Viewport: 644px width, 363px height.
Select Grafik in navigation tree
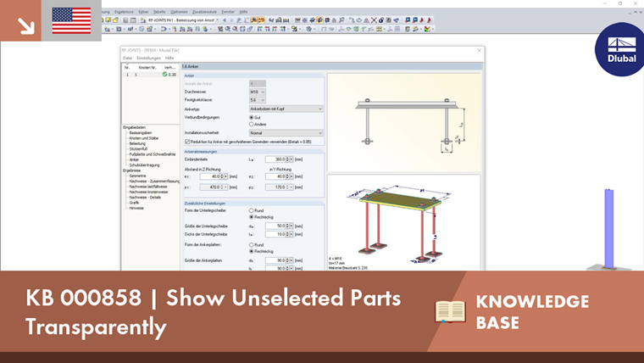pos(134,202)
